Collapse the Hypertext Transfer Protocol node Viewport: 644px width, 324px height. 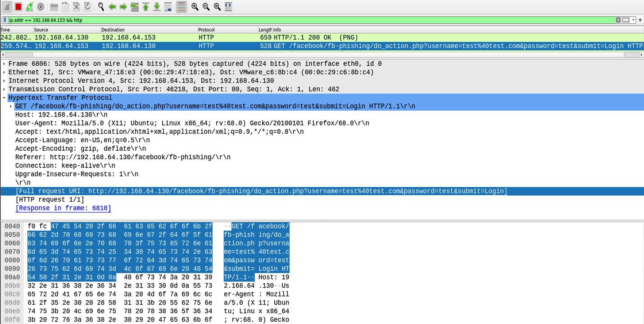point(4,98)
